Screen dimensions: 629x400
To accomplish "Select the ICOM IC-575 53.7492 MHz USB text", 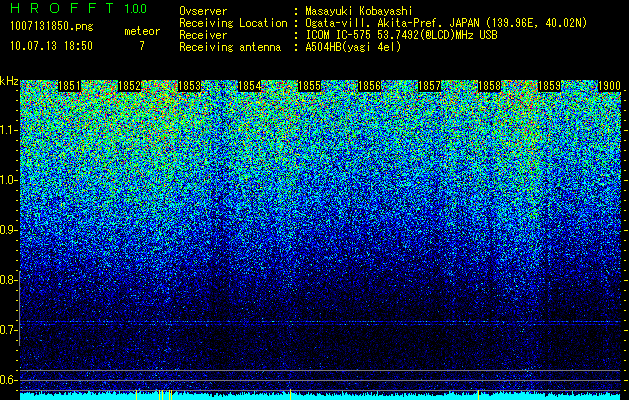I will pyautogui.click(x=401, y=35).
